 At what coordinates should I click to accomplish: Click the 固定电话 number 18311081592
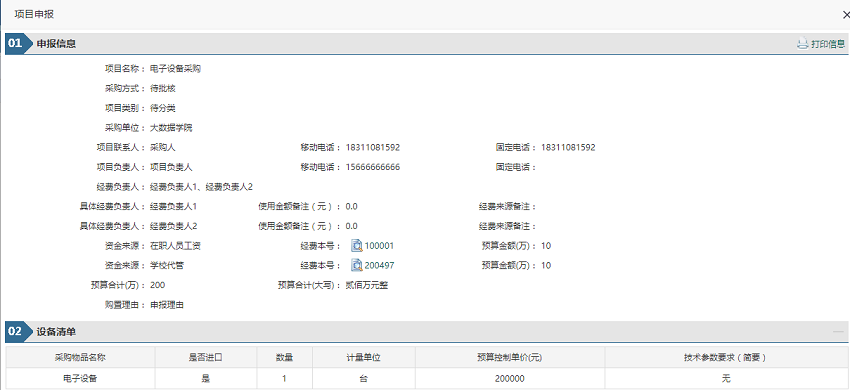tap(568, 148)
